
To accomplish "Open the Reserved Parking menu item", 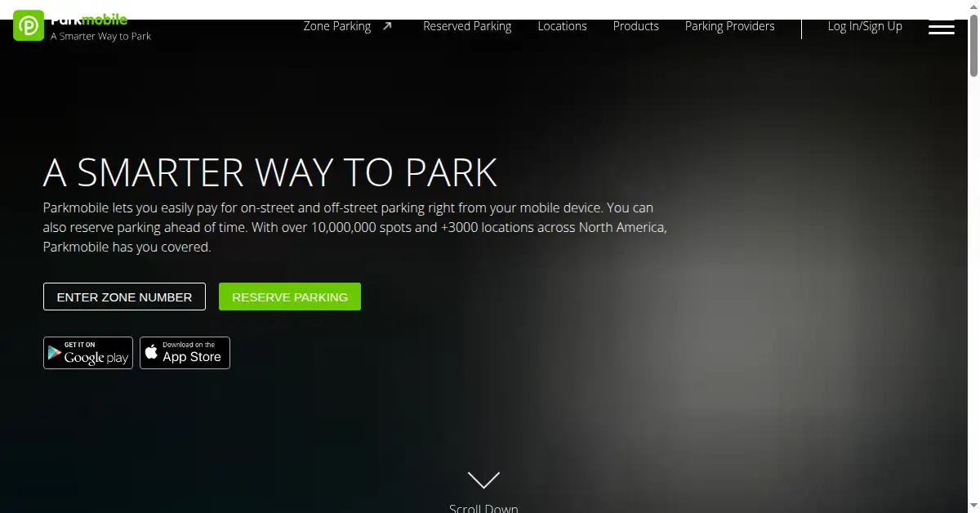I will 467,26.
